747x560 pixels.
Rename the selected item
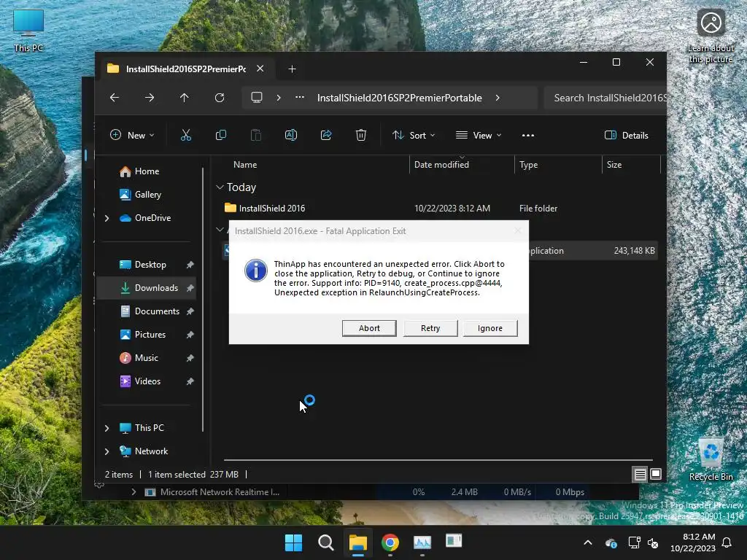click(x=290, y=135)
